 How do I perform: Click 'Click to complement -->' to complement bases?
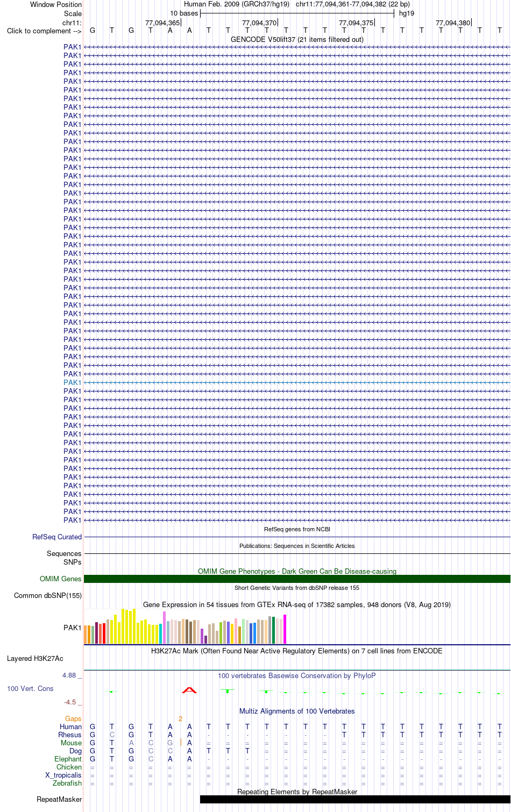point(44,31)
